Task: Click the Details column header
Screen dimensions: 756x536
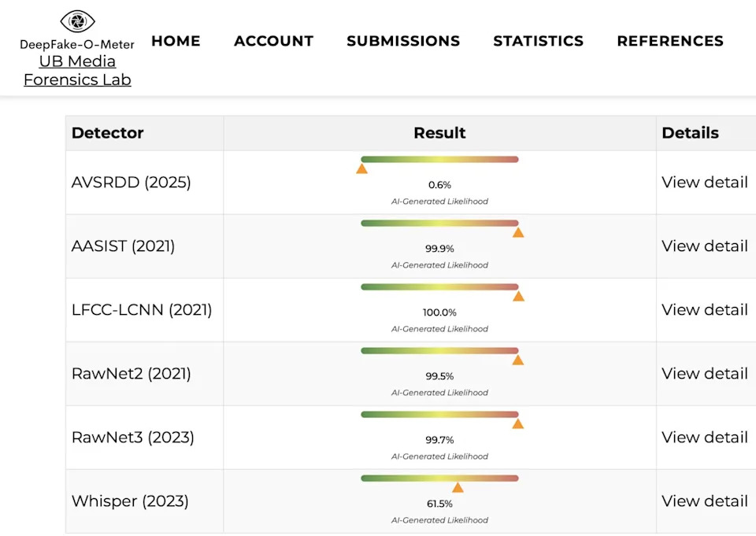Action: (691, 133)
